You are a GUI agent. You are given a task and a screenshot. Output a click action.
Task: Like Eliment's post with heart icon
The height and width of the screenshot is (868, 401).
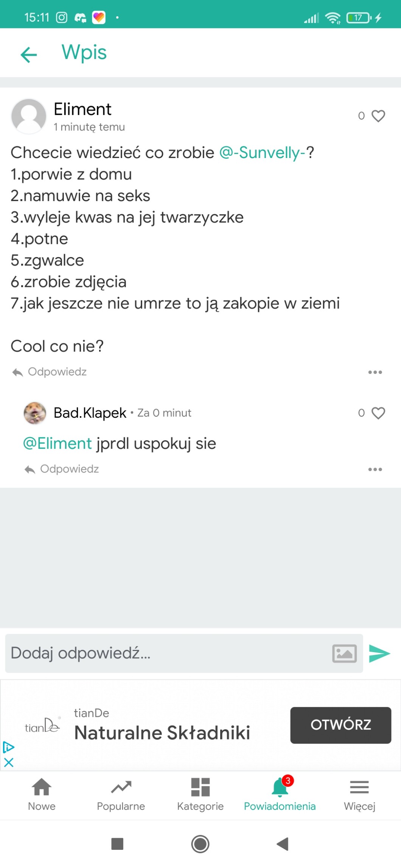378,116
